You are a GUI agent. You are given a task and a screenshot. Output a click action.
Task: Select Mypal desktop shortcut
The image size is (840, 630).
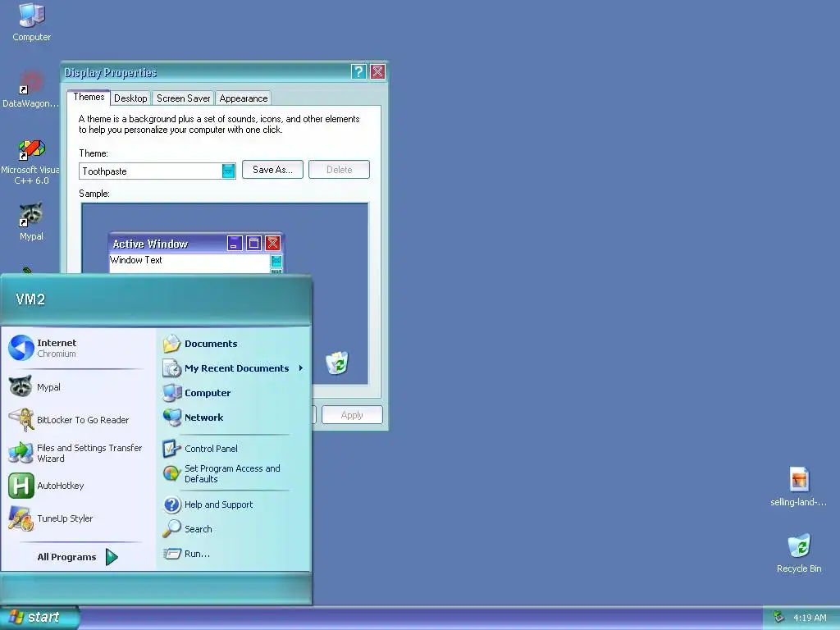pyautogui.click(x=31, y=221)
